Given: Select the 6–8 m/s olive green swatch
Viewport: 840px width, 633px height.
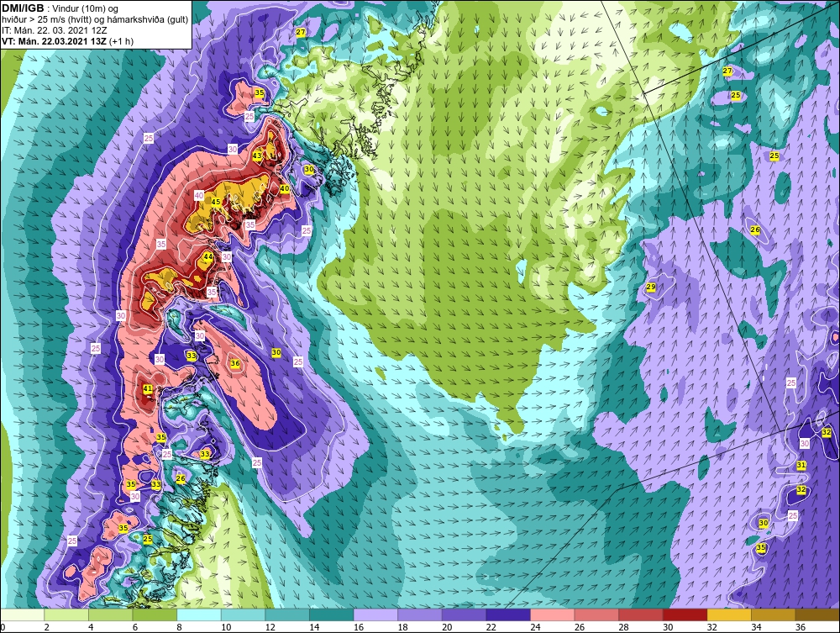Looking at the screenshot, I should [155, 615].
